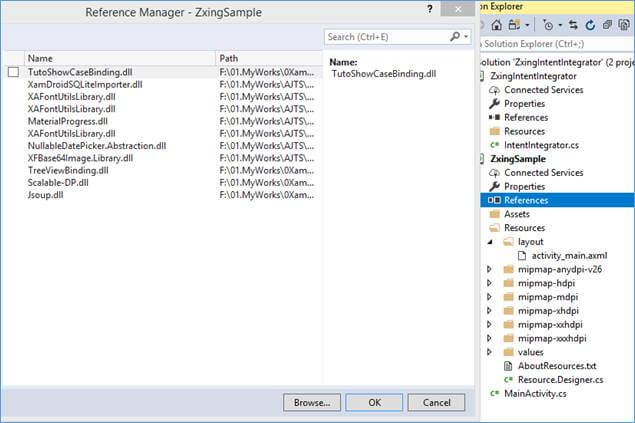635x423 pixels.
Task: Click the Browse... button
Action: pyautogui.click(x=312, y=402)
